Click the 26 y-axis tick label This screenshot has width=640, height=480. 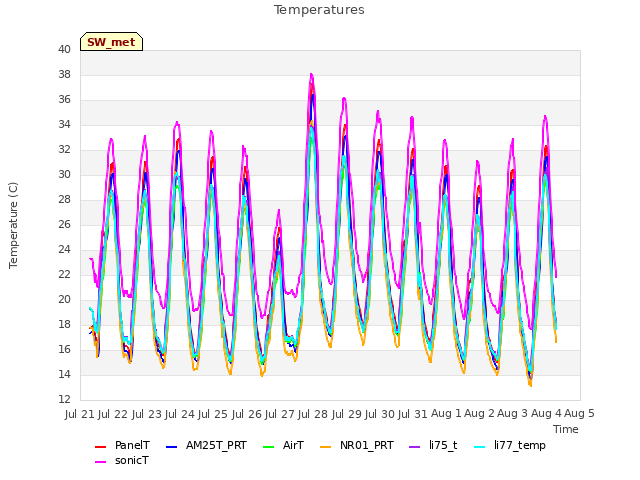pos(64,224)
